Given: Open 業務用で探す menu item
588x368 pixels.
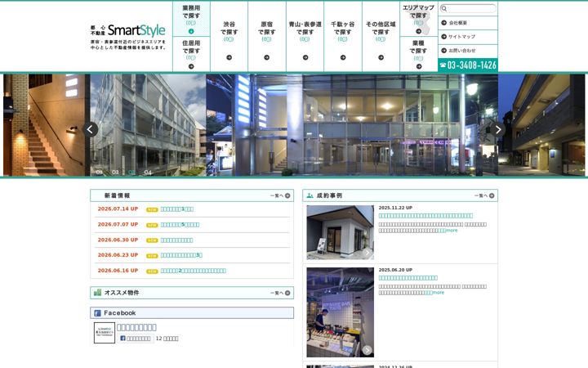Looking at the screenshot, I should click(191, 19).
